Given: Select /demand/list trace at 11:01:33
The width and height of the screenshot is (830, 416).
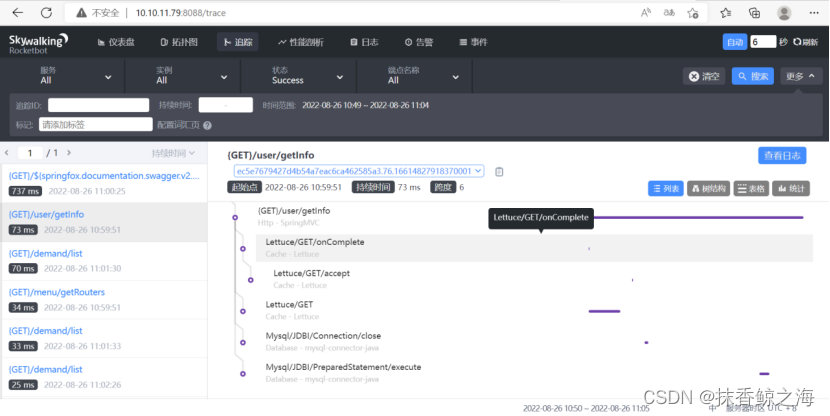Looking at the screenshot, I should click(x=104, y=338).
